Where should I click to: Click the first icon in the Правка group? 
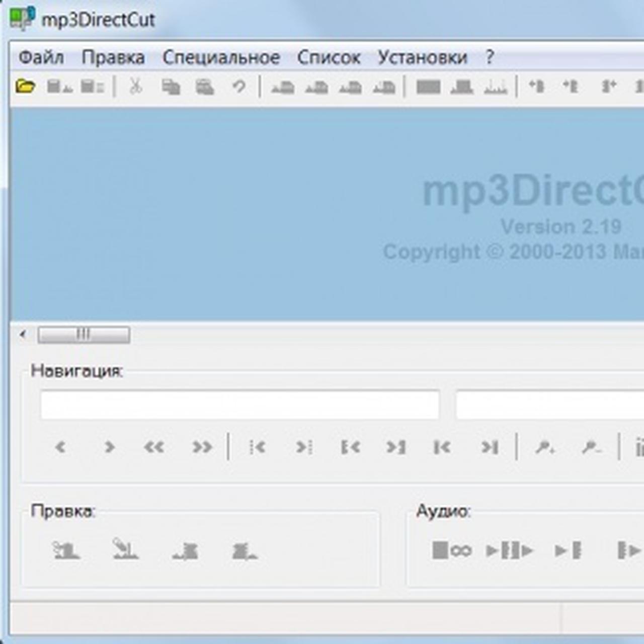coord(66,550)
